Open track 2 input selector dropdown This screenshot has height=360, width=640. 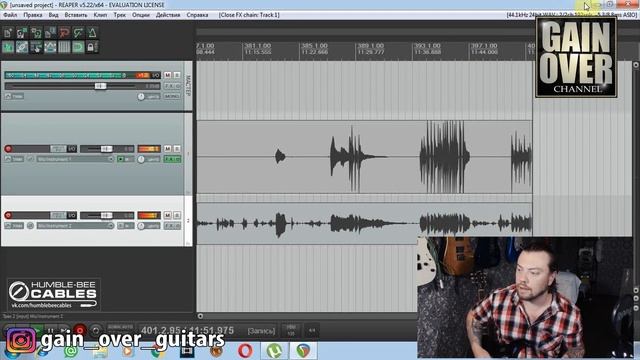tap(75, 225)
